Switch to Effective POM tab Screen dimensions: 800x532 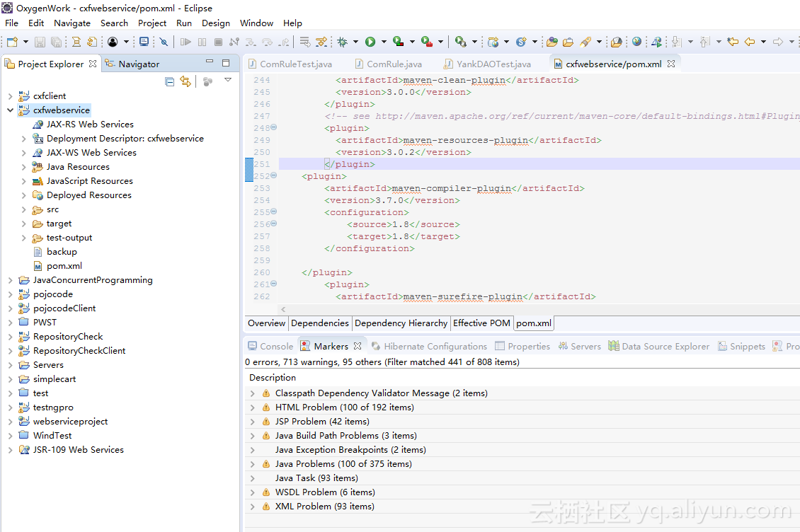pyautogui.click(x=481, y=323)
